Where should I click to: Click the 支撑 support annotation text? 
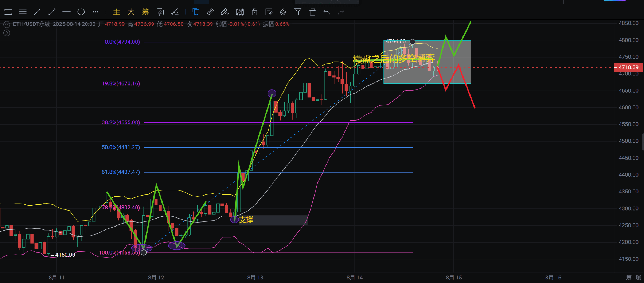coord(246,220)
